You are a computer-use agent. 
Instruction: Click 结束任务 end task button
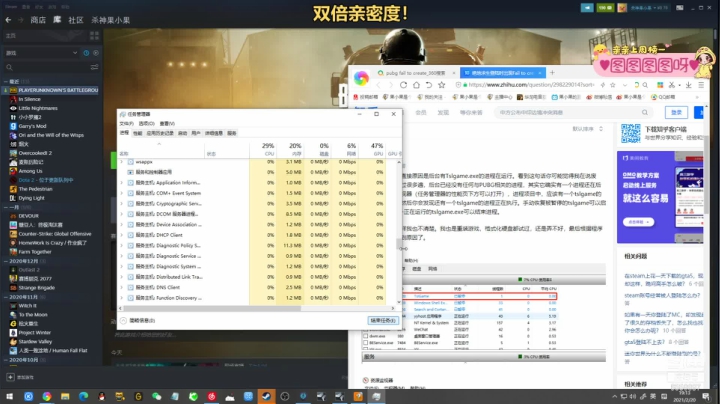(x=382, y=320)
